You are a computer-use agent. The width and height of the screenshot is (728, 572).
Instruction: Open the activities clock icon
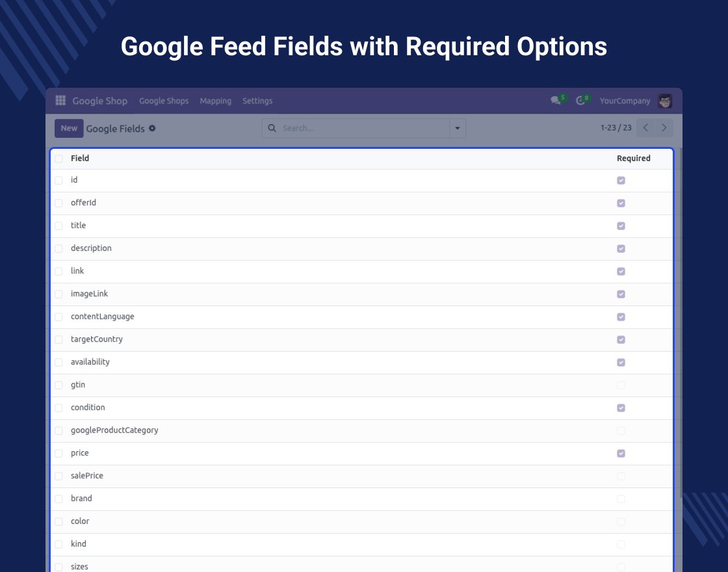pyautogui.click(x=580, y=100)
